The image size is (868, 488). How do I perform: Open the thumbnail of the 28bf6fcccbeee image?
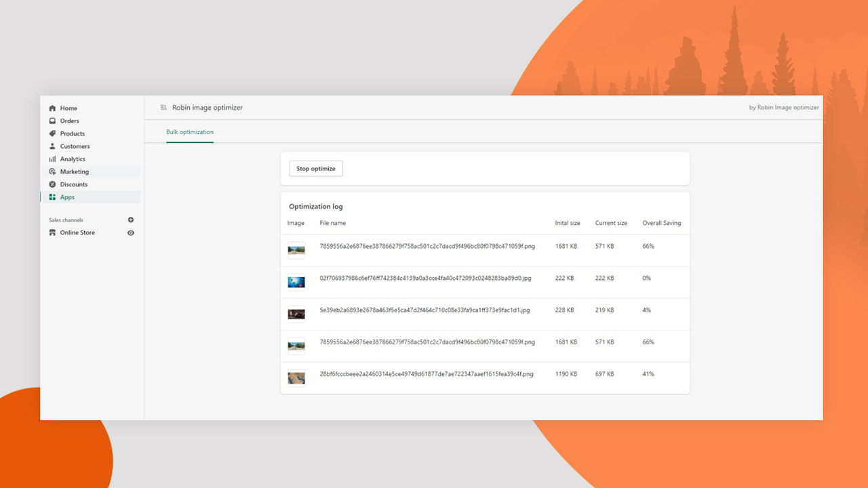(x=296, y=378)
